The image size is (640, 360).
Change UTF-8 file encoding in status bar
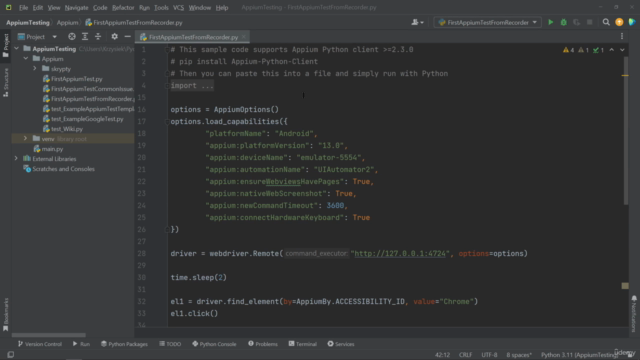coord(489,355)
